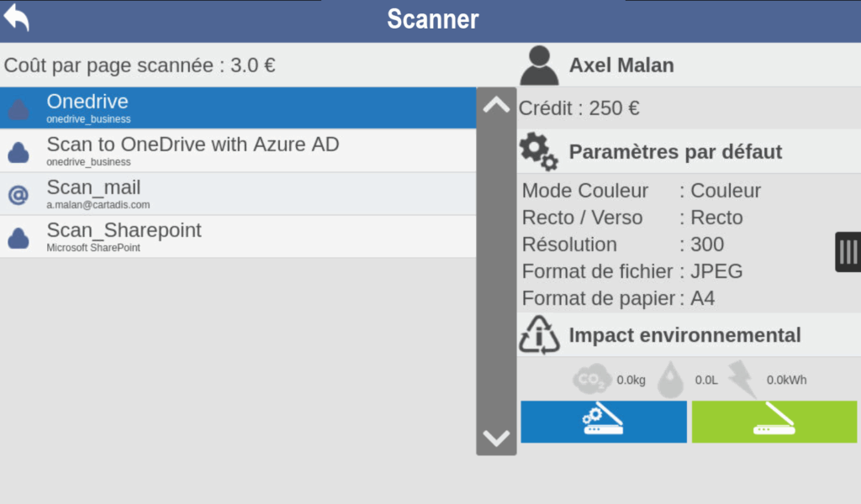Click the back arrow icon
This screenshot has width=861, height=504.
click(x=17, y=18)
